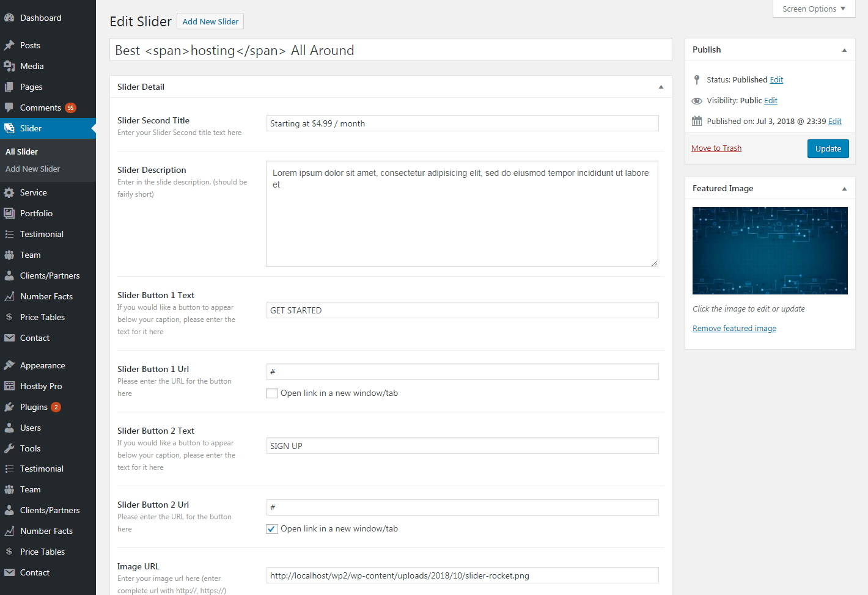The width and height of the screenshot is (868, 595).
Task: Click the Slider Button 2 Text field
Action: (462, 446)
